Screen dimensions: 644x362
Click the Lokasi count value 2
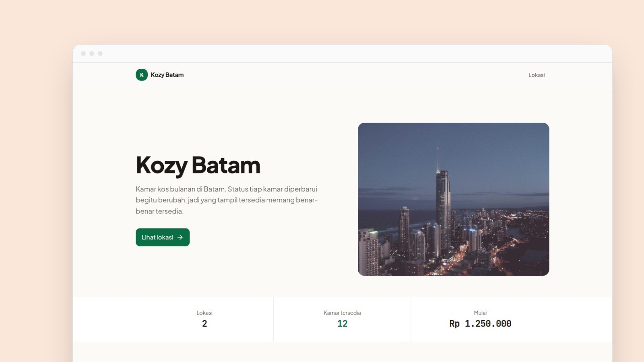pyautogui.click(x=204, y=324)
